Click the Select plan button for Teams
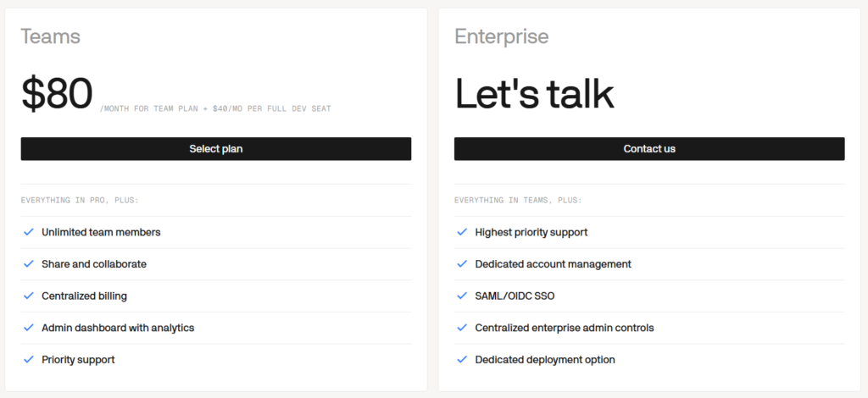868x398 pixels. tap(216, 149)
